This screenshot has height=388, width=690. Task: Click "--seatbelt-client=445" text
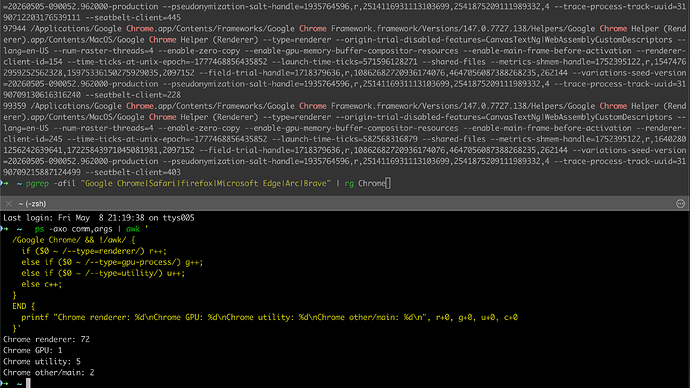click(133, 18)
